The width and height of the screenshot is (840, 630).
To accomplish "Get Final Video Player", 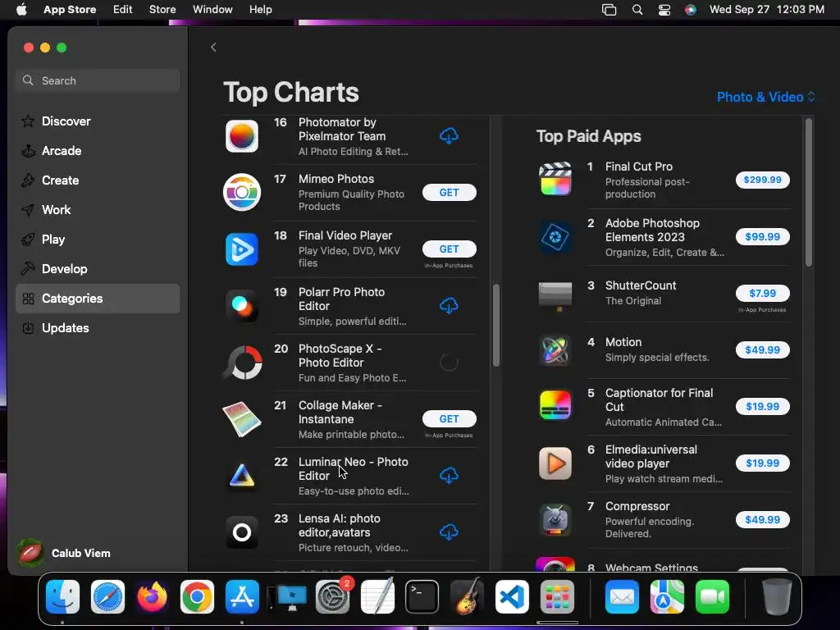I will click(x=449, y=249).
